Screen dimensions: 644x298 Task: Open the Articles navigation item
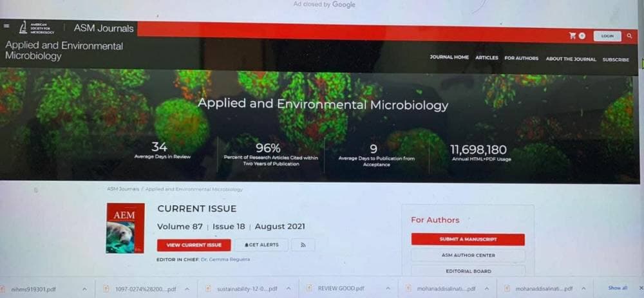click(x=487, y=58)
